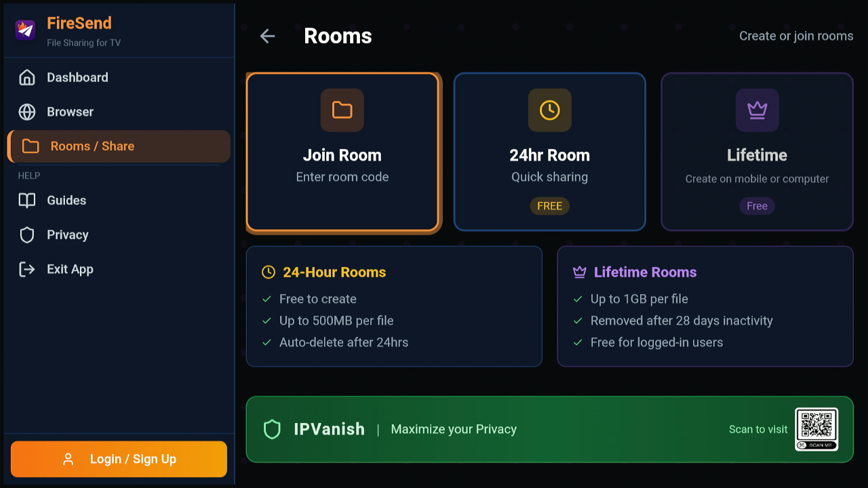The image size is (868, 488).
Task: Click the IPVanish shield icon in banner
Action: pyautogui.click(x=272, y=429)
